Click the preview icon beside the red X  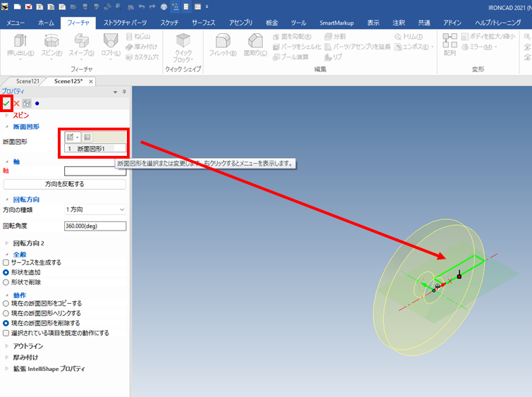pos(26,104)
